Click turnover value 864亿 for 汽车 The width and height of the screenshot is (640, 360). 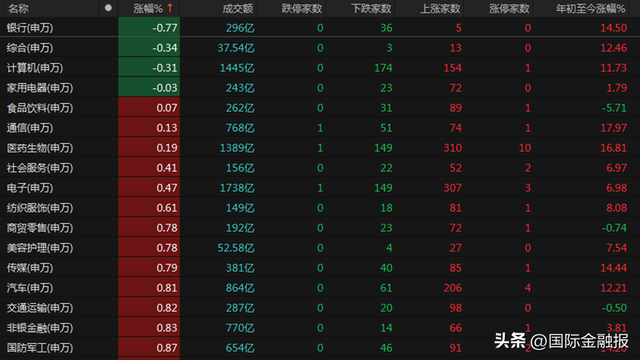[x=240, y=288]
